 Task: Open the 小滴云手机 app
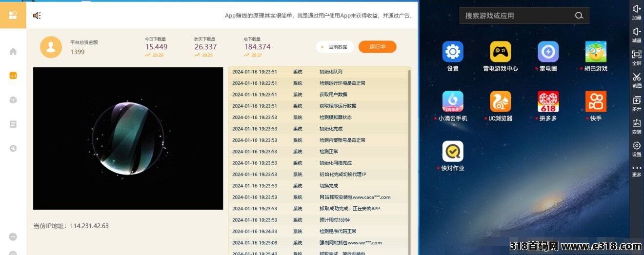(453, 106)
